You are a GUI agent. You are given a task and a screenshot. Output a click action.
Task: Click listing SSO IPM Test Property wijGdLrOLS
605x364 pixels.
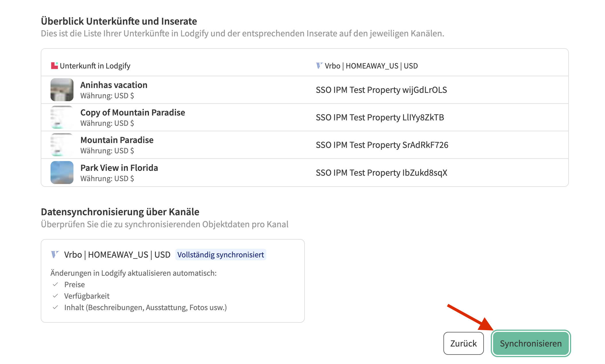381,90
